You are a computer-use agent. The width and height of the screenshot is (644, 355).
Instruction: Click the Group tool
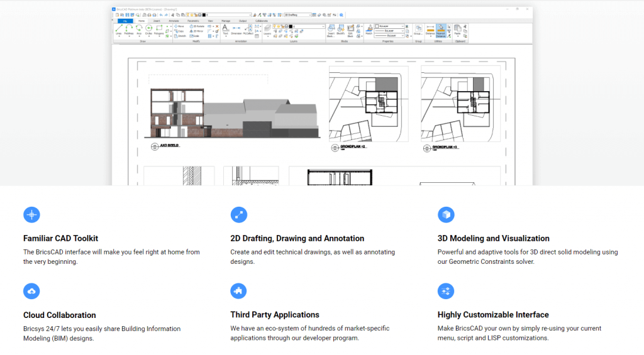[418, 30]
